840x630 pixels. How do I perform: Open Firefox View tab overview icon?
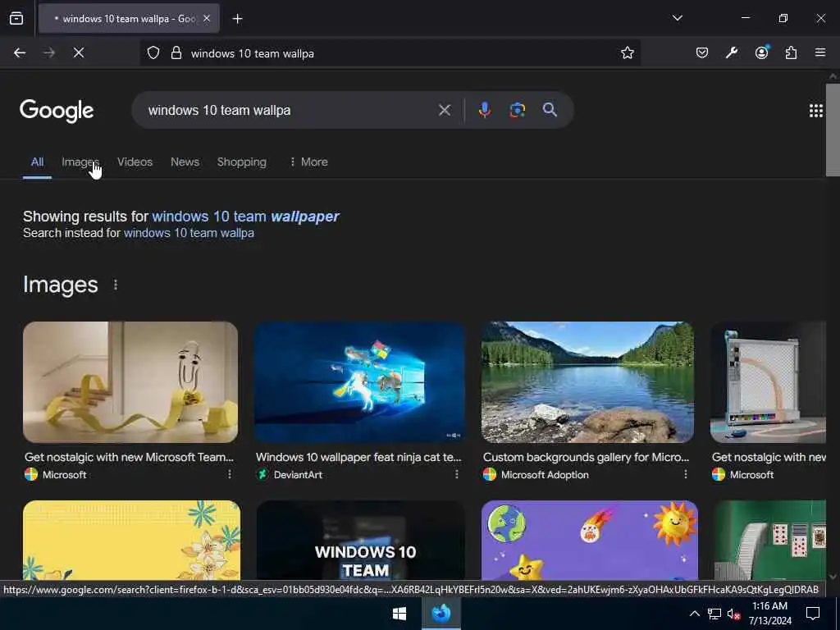pos(16,19)
